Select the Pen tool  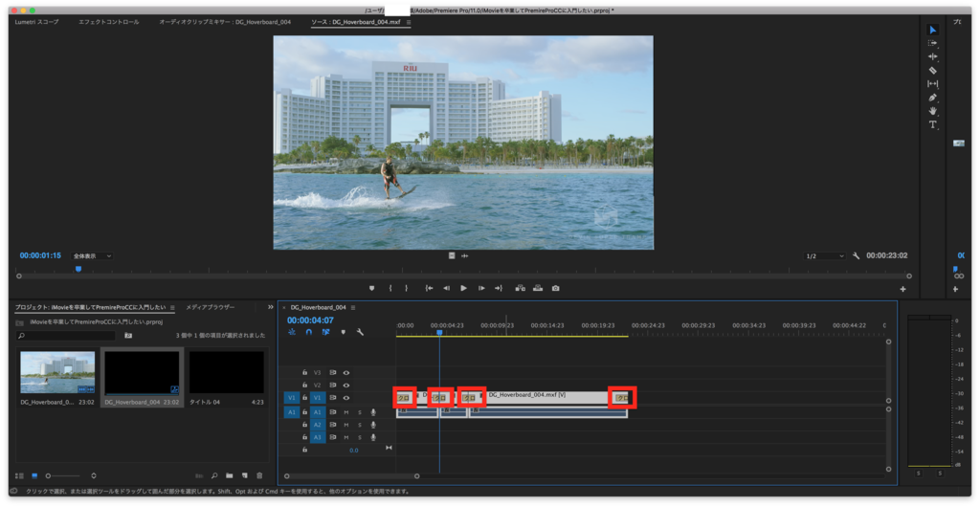point(933,98)
